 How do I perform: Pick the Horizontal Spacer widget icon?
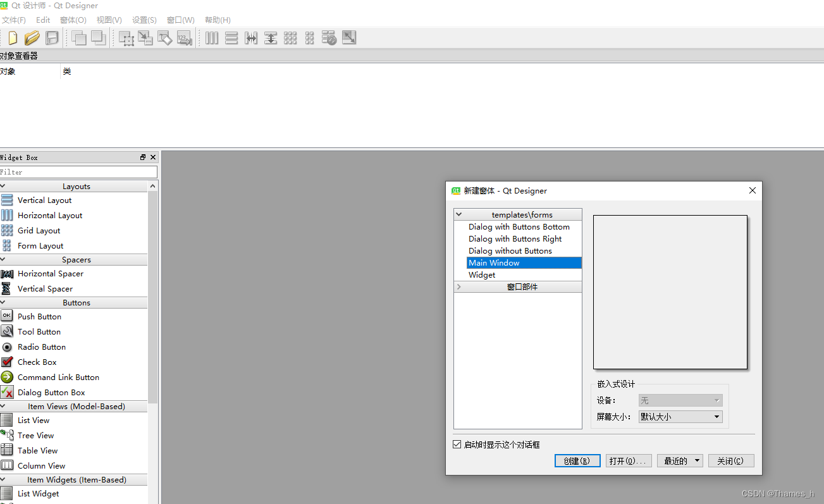coord(7,273)
